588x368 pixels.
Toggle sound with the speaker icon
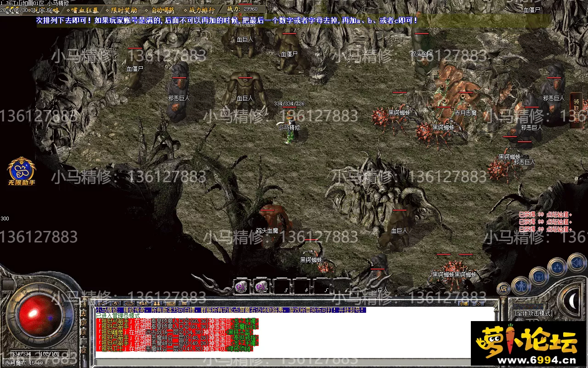click(x=577, y=263)
